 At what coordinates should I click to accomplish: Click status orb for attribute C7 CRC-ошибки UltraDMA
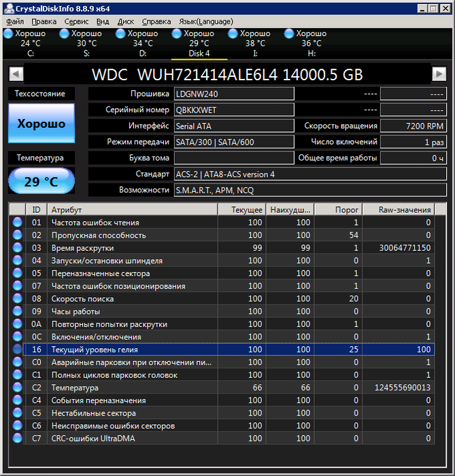(x=17, y=439)
